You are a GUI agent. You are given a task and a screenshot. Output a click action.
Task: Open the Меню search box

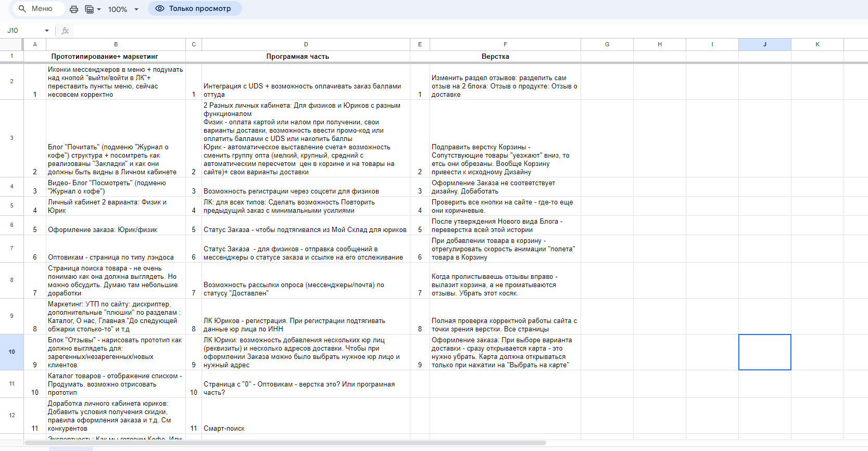tap(39, 9)
